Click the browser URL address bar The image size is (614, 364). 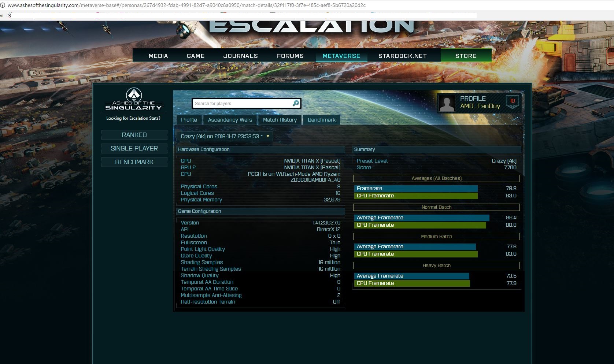308,5
